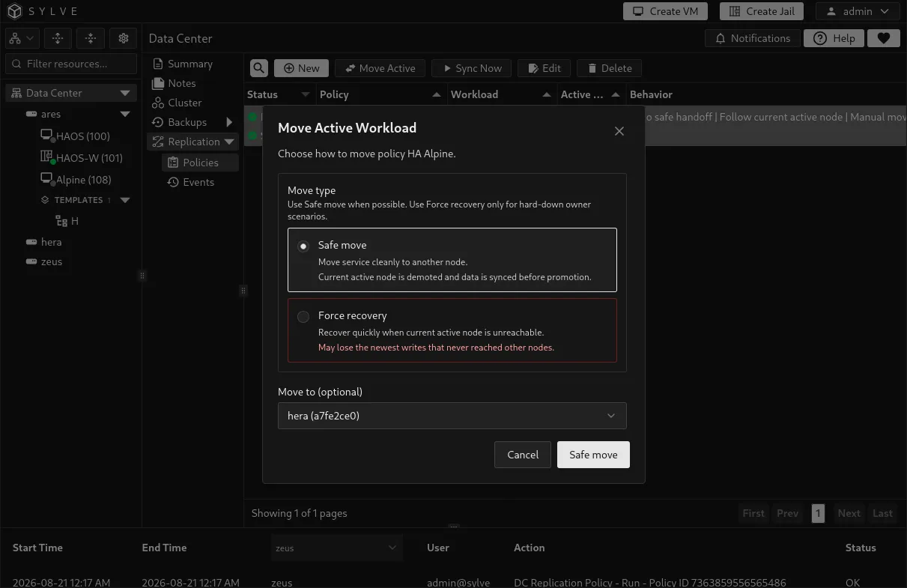Screen dimensions: 907x588
Task: Click the First page button
Action: coord(753,513)
